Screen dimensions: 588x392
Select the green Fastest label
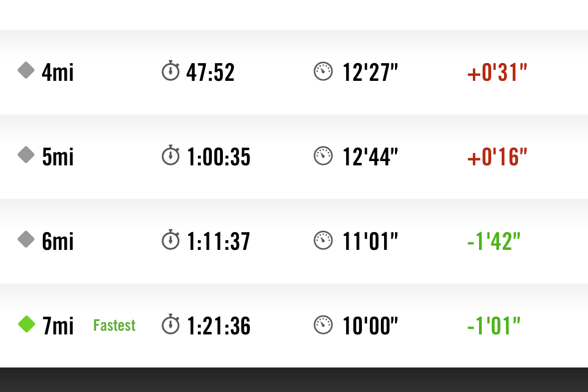point(115,325)
